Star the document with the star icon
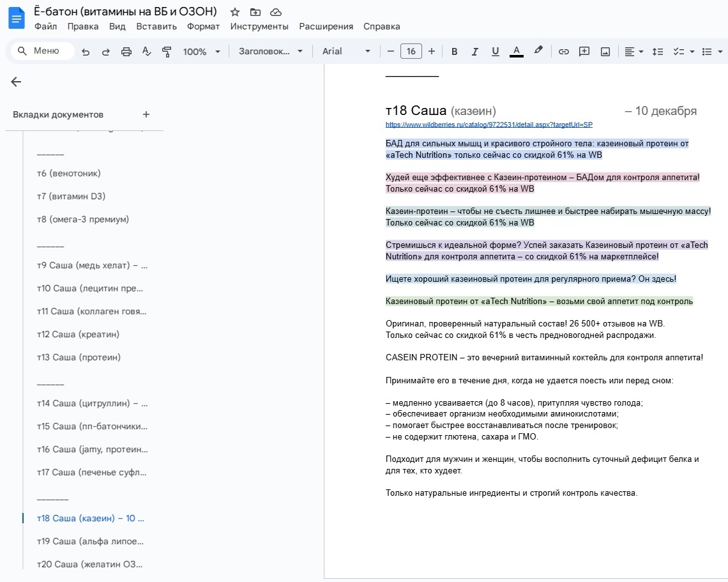Viewport: 728px width, 582px height. (x=235, y=12)
